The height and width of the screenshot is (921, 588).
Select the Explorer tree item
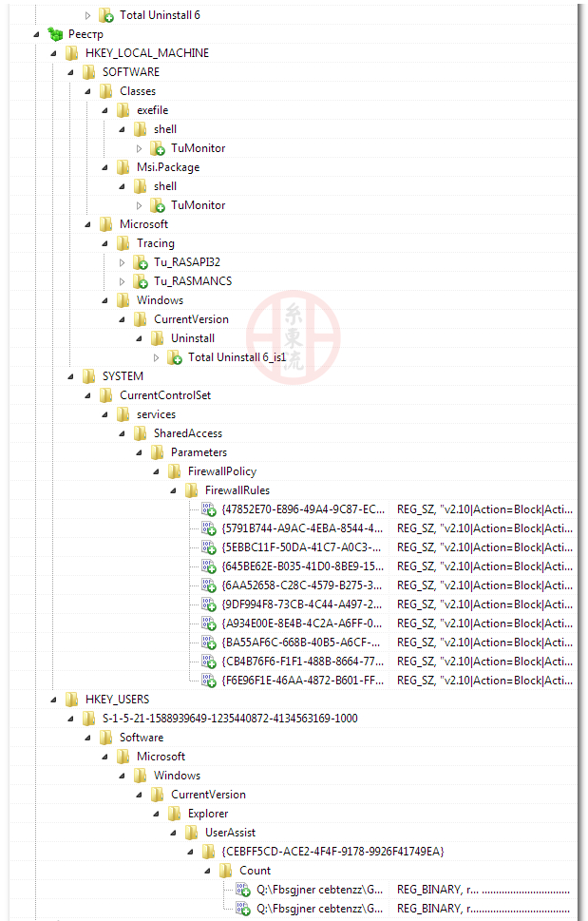(x=208, y=814)
